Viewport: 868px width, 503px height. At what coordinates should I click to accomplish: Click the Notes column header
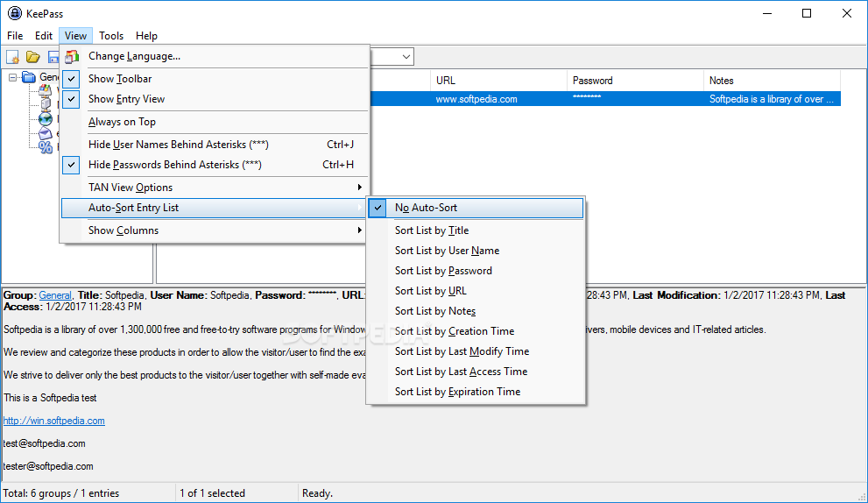[x=772, y=81]
